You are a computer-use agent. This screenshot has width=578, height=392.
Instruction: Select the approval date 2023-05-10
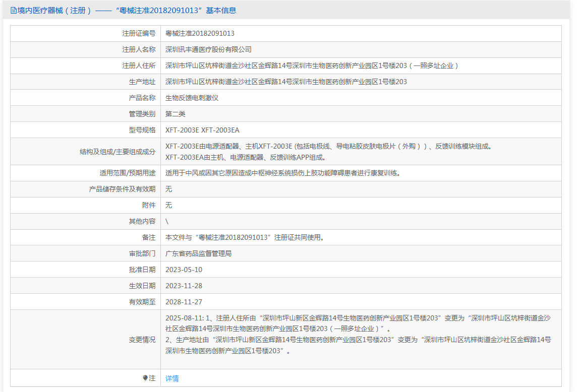(184, 270)
